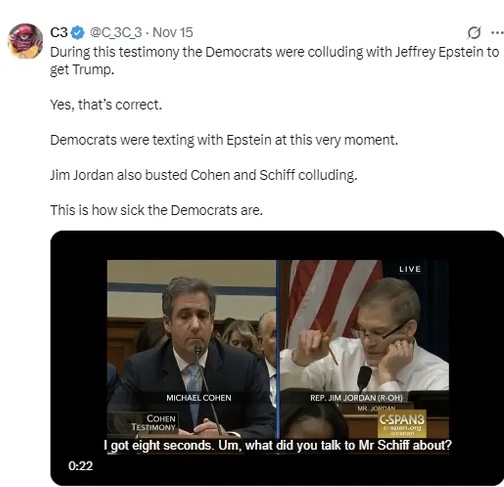Click line 'Jim Jordan also busted Cohen'
Image resolution: width=504 pixels, height=487 pixels.
point(204,175)
